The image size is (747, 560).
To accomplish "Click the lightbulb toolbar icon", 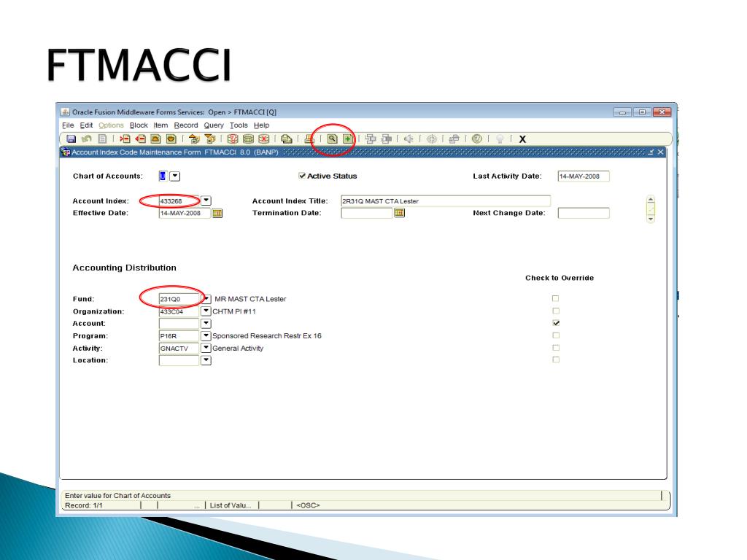I will [x=500, y=139].
